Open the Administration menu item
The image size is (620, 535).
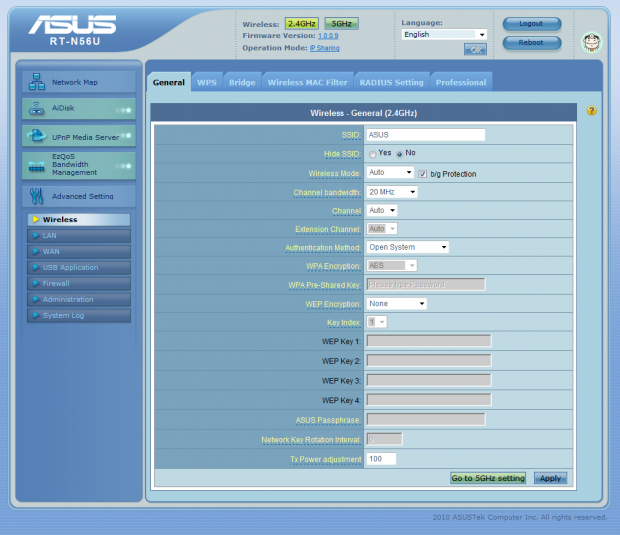79,299
